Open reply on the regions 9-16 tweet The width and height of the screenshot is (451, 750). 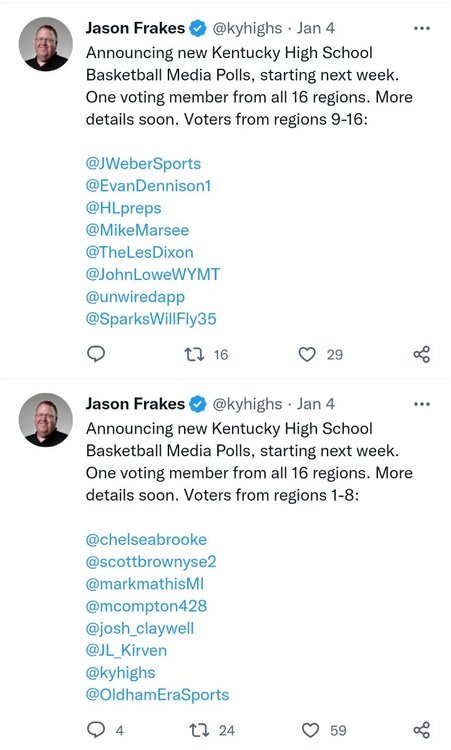[96, 354]
